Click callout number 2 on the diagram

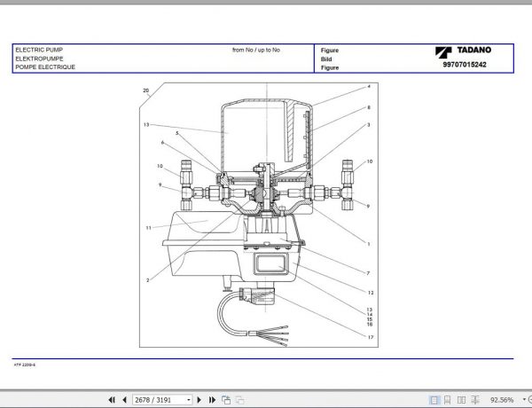pyautogui.click(x=147, y=280)
